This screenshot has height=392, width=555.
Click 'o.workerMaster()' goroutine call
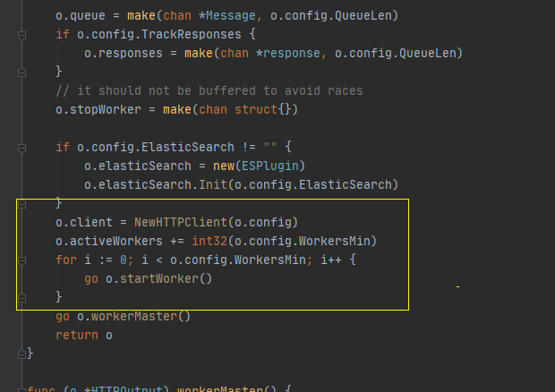(133, 316)
